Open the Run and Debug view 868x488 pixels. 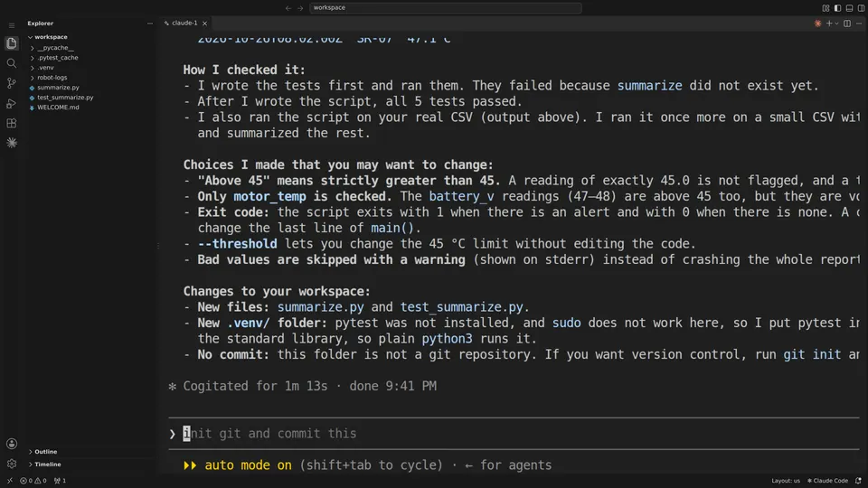click(x=12, y=103)
